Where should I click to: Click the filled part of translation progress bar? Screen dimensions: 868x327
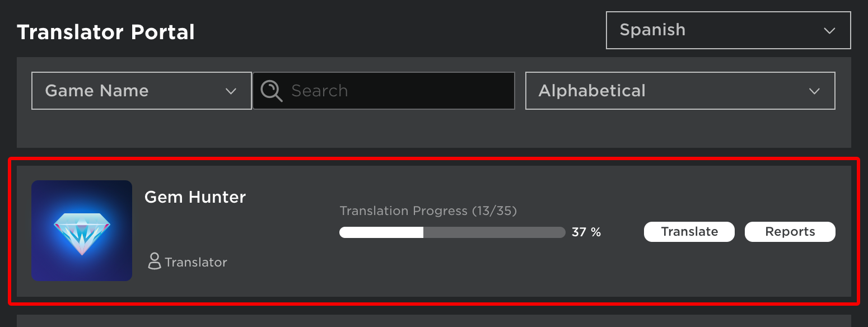click(381, 232)
